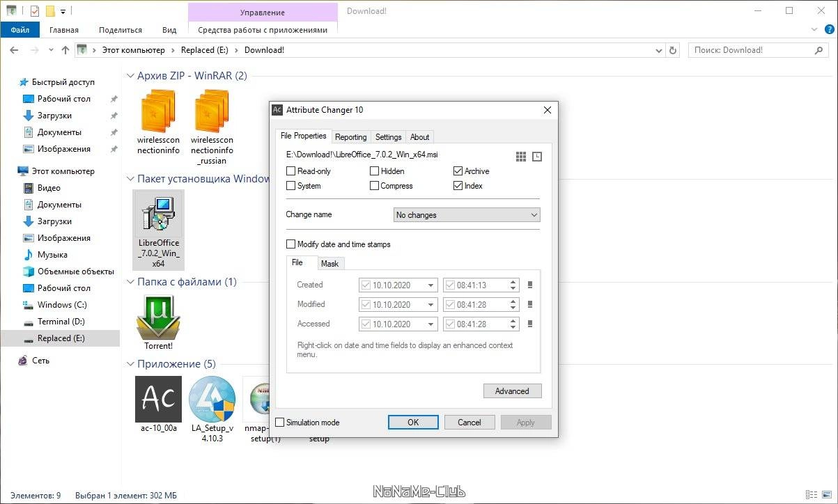The width and height of the screenshot is (838, 504).
Task: Enable Simulation mode checkbox
Action: pyautogui.click(x=280, y=423)
